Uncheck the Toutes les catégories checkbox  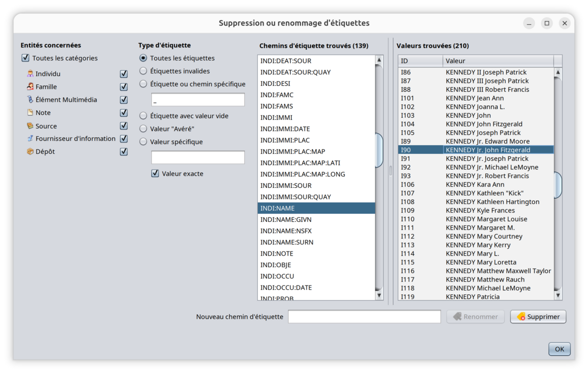pos(25,58)
